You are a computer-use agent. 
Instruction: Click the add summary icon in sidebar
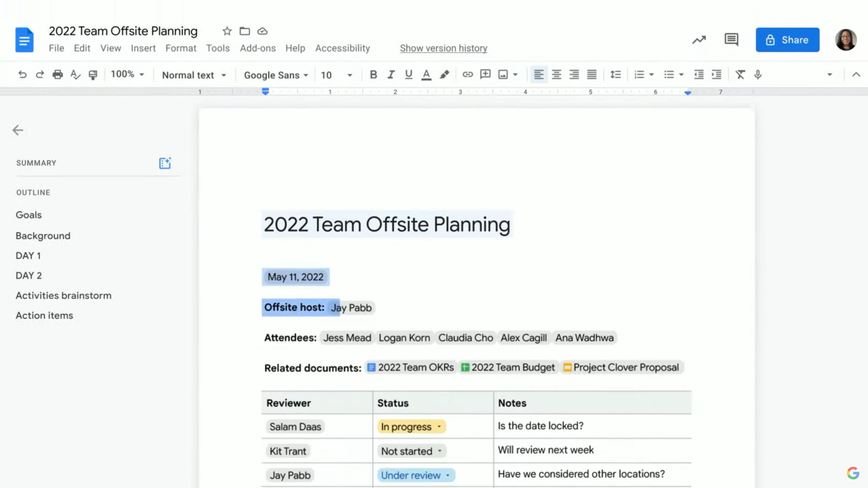click(165, 163)
